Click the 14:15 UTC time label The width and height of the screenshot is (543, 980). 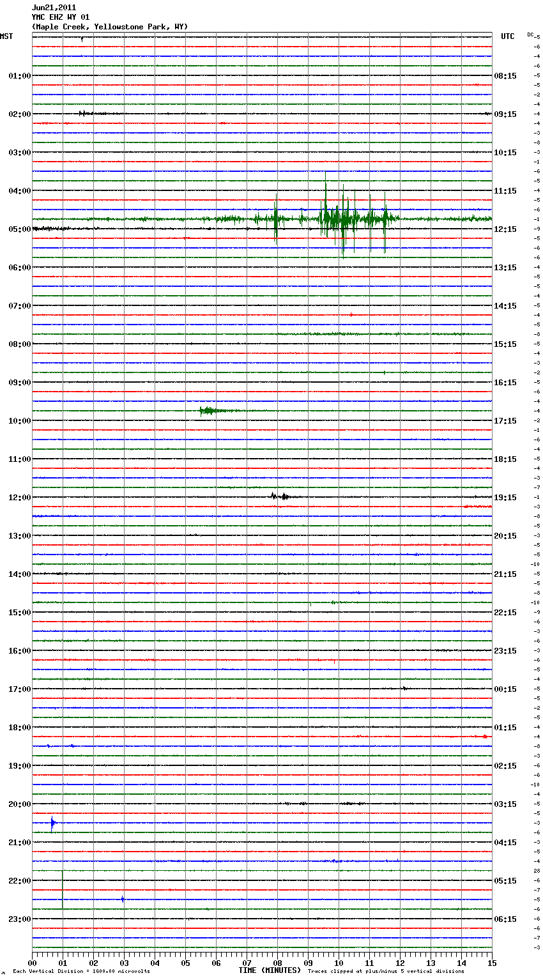pyautogui.click(x=505, y=306)
